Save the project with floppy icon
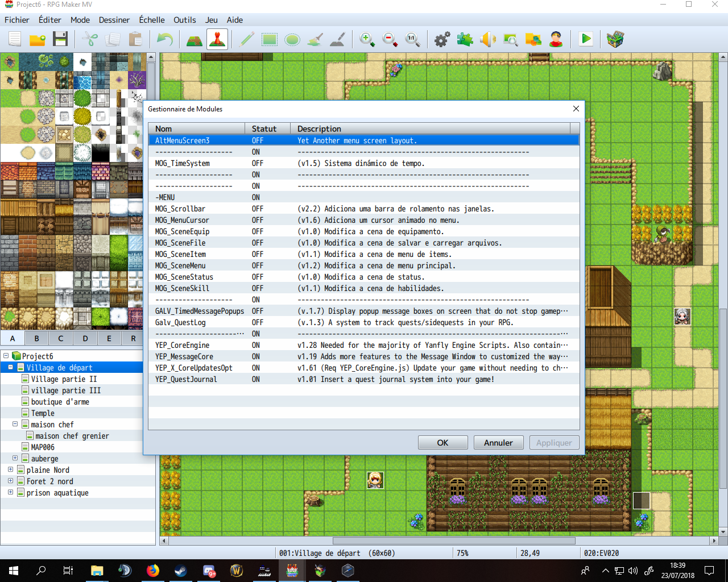This screenshot has height=582, width=728. click(60, 39)
